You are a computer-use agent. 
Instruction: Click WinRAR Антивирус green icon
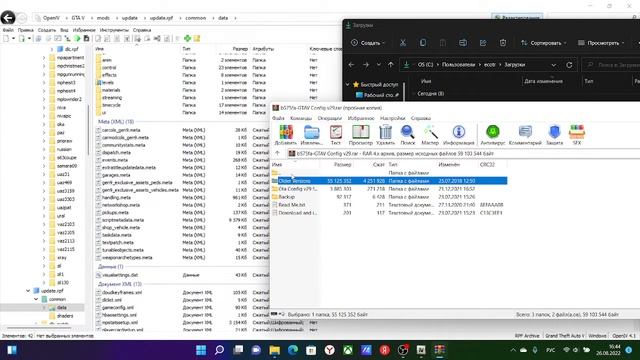493,134
